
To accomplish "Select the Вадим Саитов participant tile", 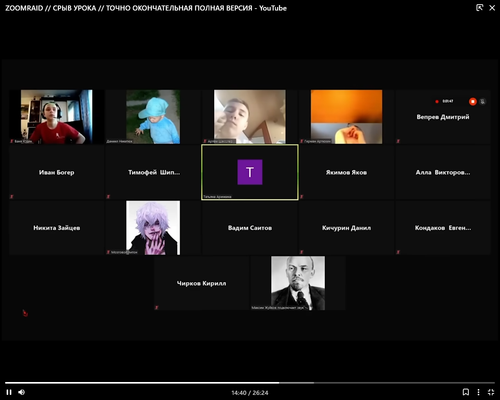I will [x=250, y=228].
